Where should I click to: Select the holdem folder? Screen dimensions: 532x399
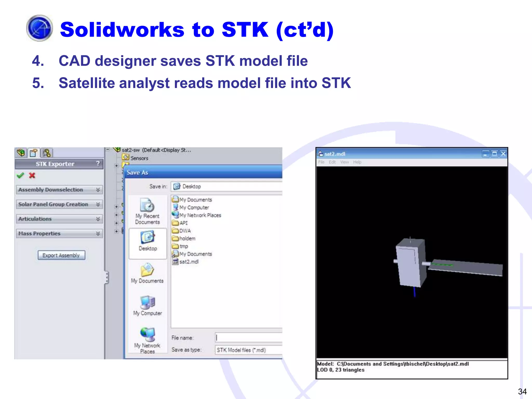[184, 238]
